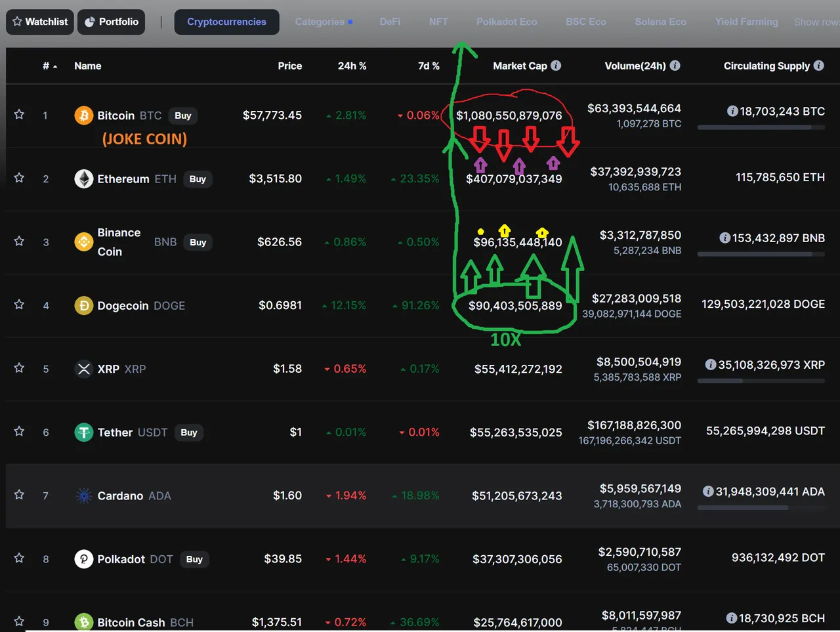Open Circulating Supply header info icon
The height and width of the screenshot is (632, 840).
point(818,66)
